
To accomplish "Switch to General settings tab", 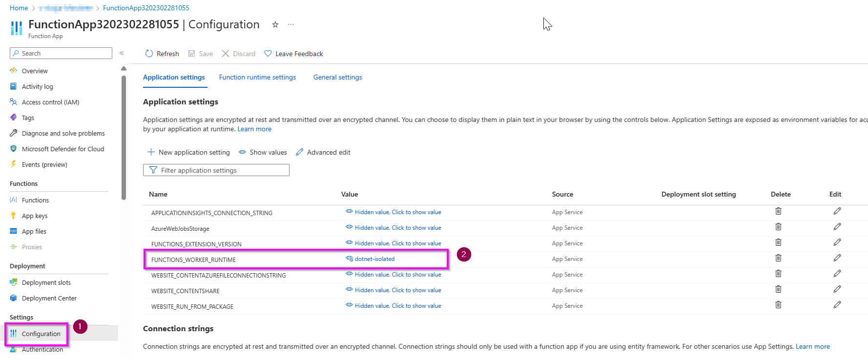I will (x=337, y=77).
